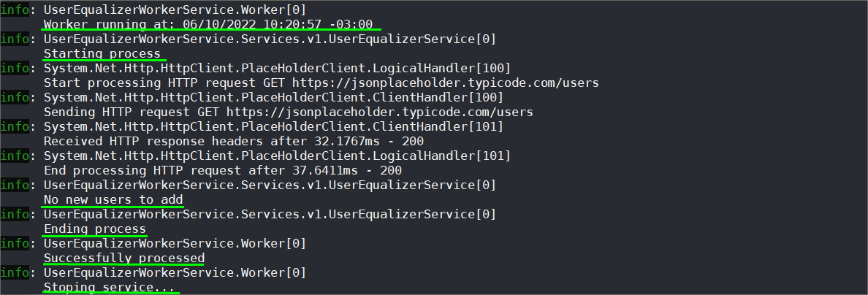Select the 'Received HTTP response headers' line
This screenshot has height=295, width=868.
[234, 141]
